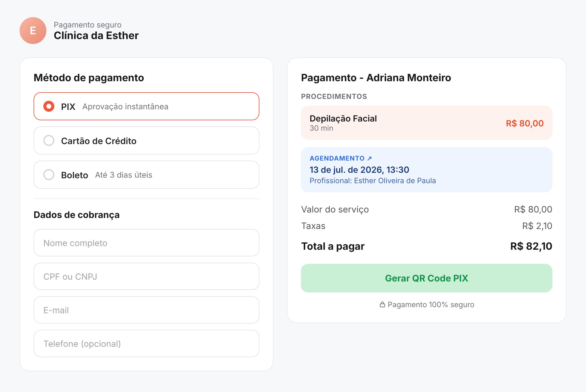Click the 'Pagamento 100% seguro' text
The height and width of the screenshot is (392, 586).
431,305
